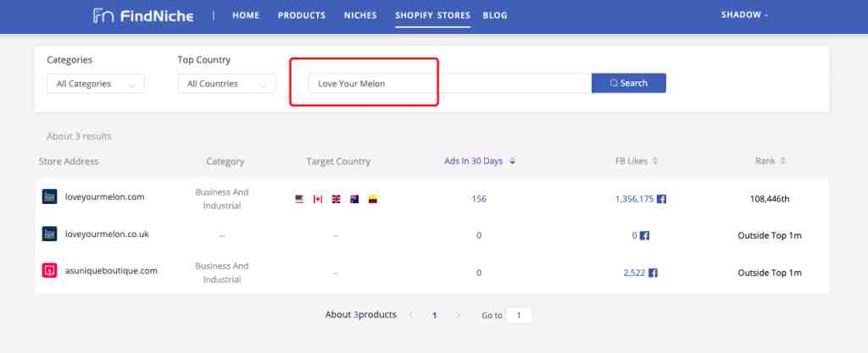The height and width of the screenshot is (353, 868).
Task: Toggle sort arrows beside Rank header
Action: coord(782,162)
